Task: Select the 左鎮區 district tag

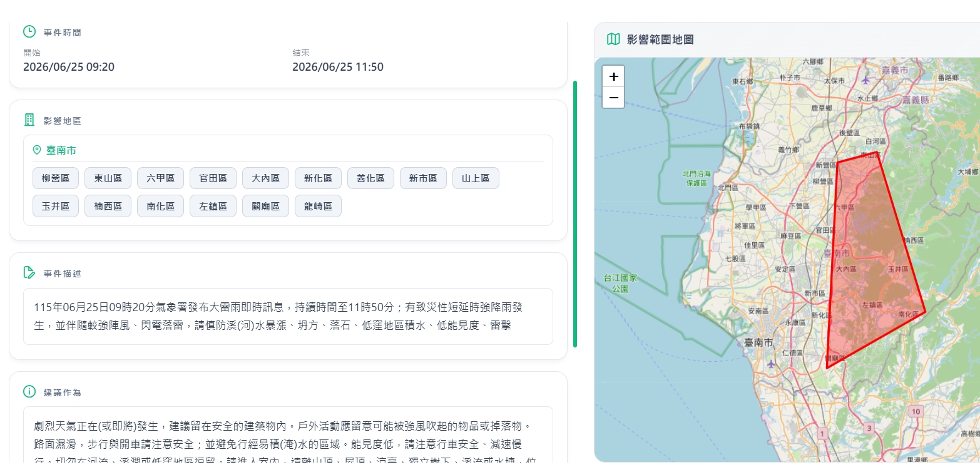Action: (213, 206)
